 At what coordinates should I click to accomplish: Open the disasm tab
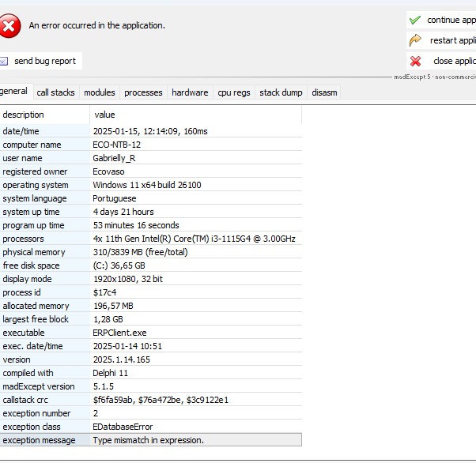pos(324,92)
